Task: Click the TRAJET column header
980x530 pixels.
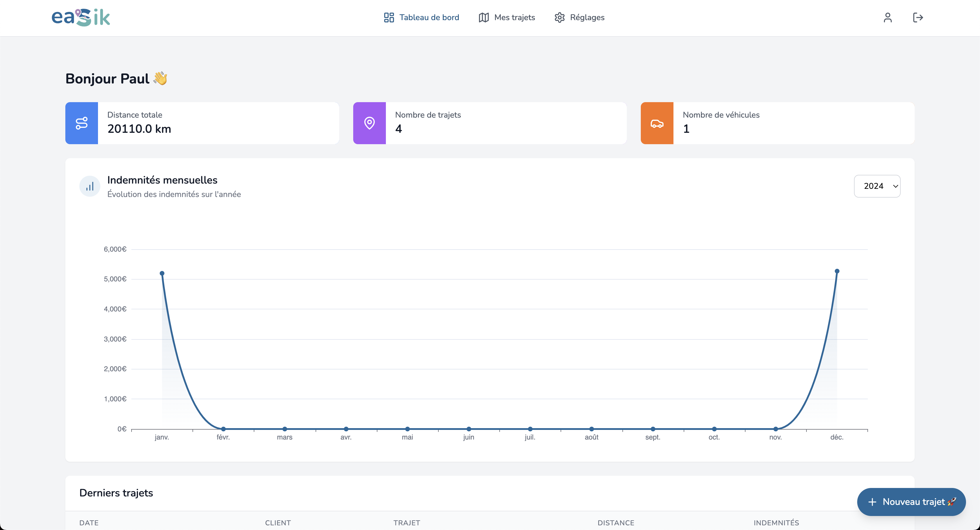Action: click(x=407, y=523)
